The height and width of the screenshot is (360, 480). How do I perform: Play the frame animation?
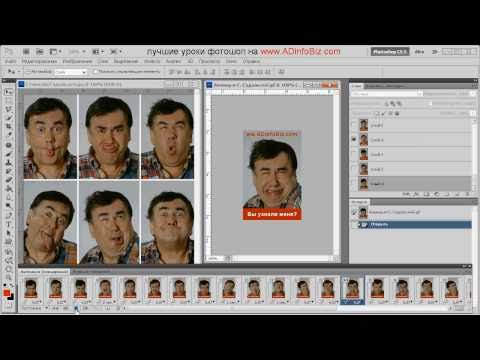pos(76,309)
